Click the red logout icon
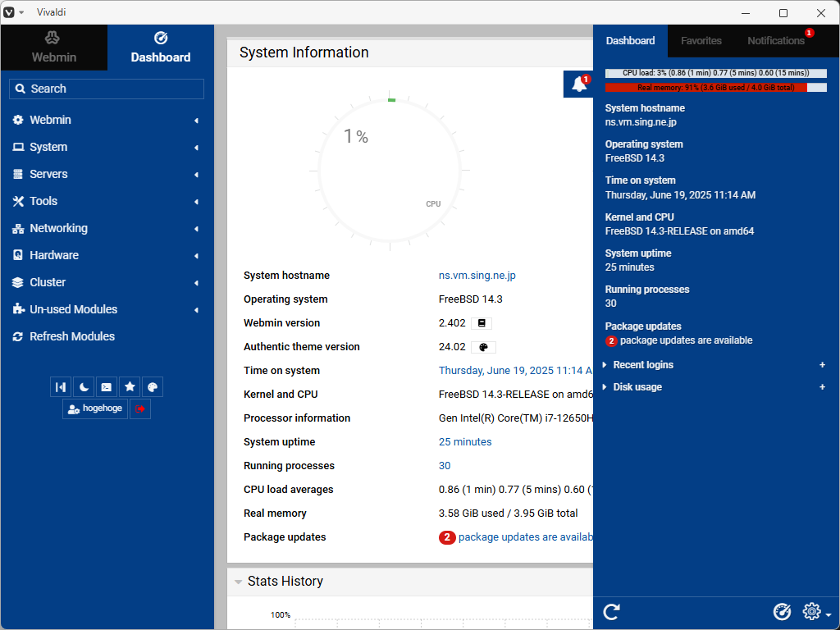 point(139,409)
